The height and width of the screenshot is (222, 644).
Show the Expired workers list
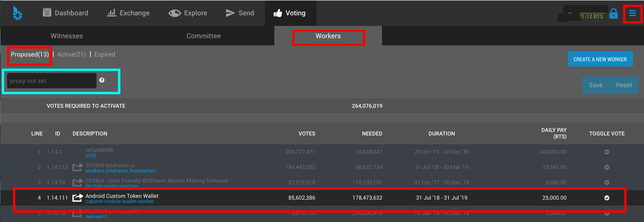click(x=105, y=54)
